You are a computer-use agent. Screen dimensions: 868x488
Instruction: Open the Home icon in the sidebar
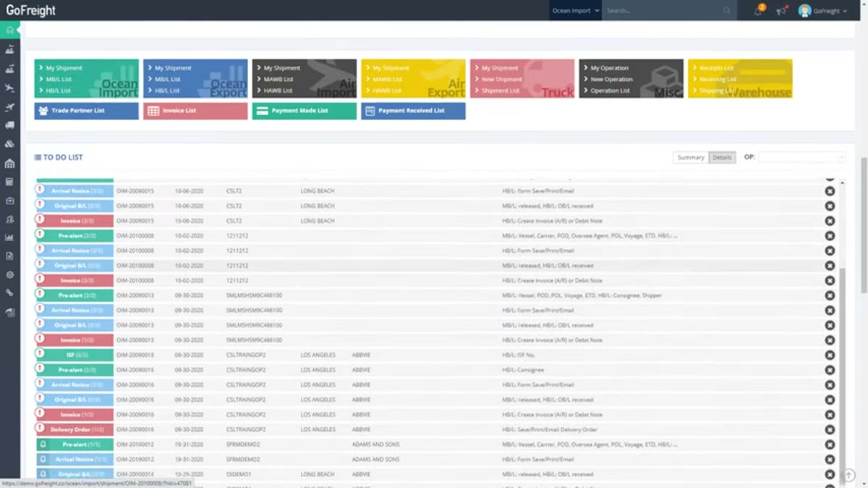(x=9, y=30)
